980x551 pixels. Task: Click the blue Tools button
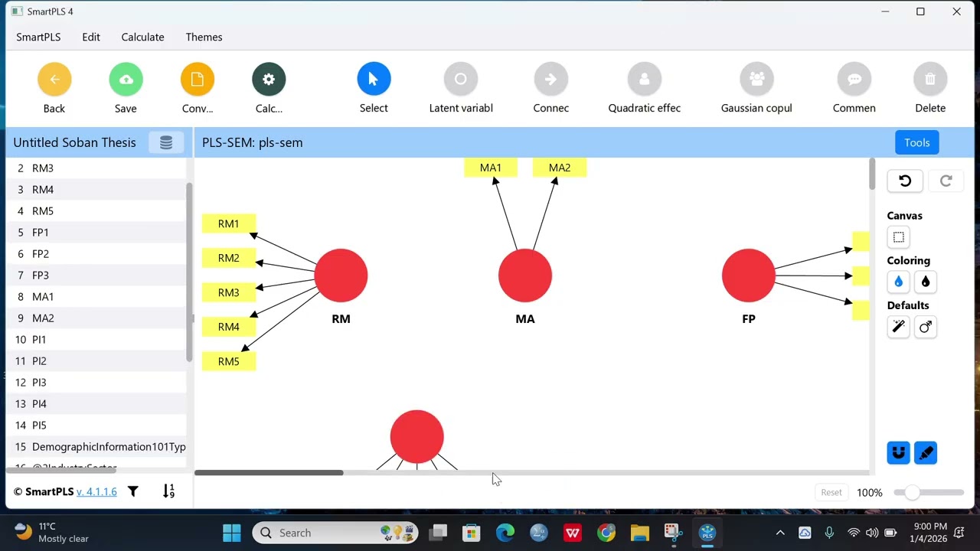[x=917, y=142]
